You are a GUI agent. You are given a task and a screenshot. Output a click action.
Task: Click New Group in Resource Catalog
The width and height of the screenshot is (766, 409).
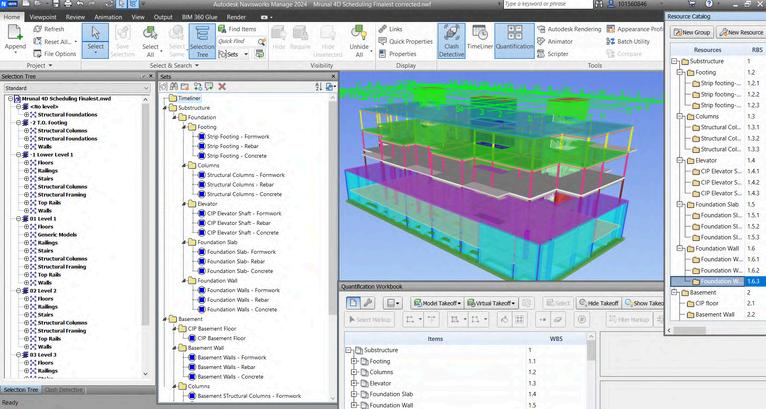[691, 32]
